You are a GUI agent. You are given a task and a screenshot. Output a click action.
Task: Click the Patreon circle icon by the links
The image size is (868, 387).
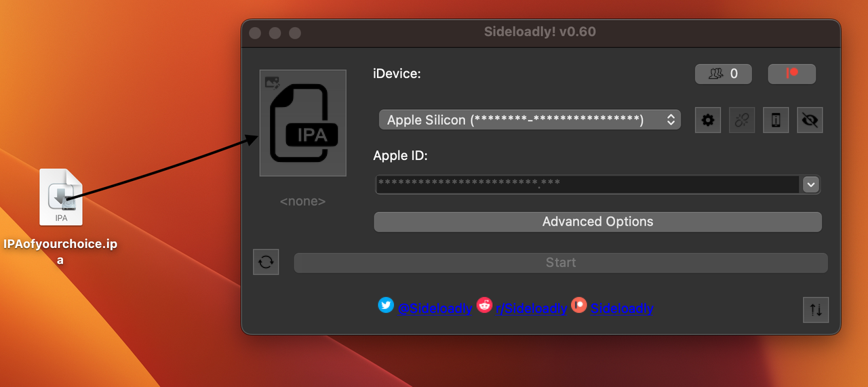tap(578, 305)
